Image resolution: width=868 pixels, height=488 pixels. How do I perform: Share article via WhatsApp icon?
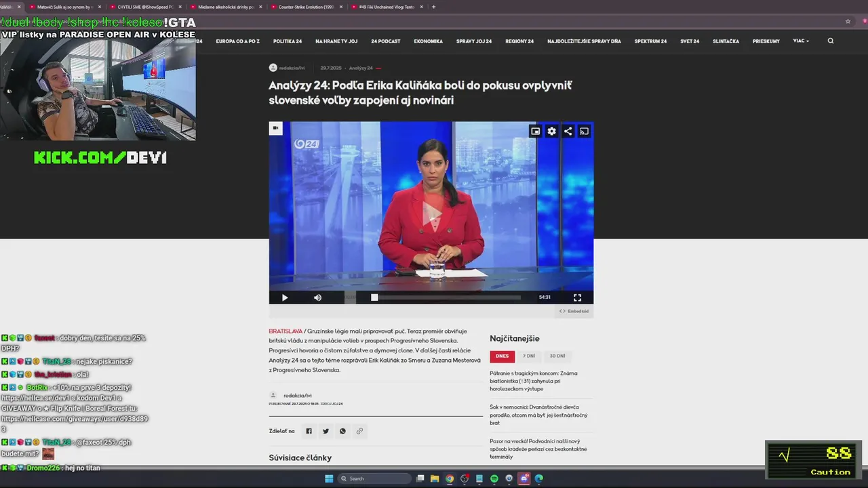[342, 431]
